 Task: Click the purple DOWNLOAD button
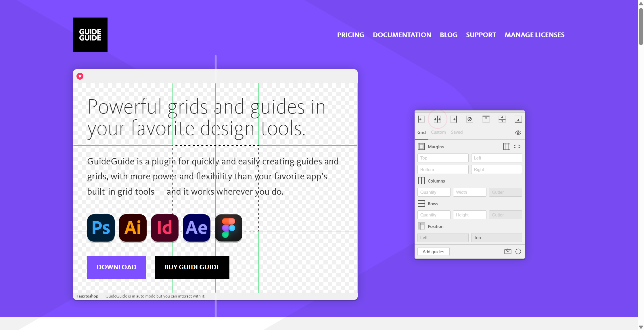click(x=116, y=267)
